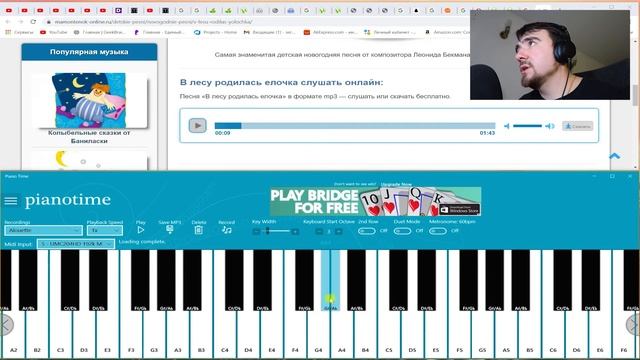Open the Gmail Входящие bookmark
Viewport: 640px width, 360px height.
(x=269, y=32)
